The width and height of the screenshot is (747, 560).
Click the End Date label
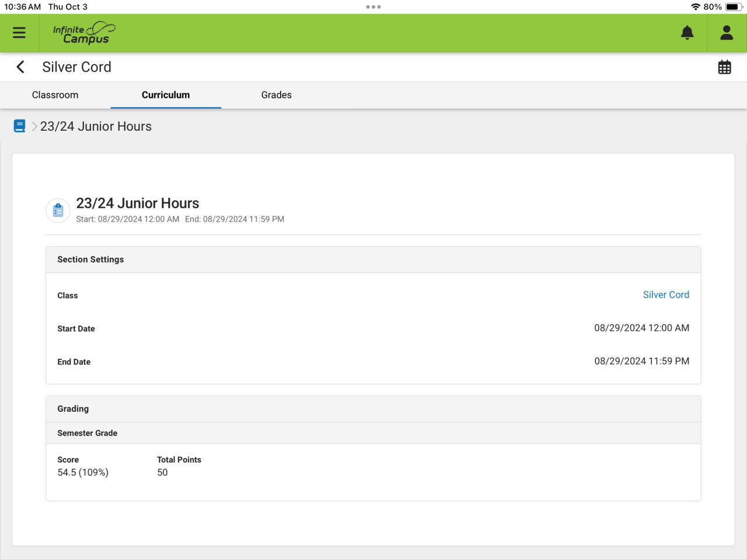click(74, 362)
